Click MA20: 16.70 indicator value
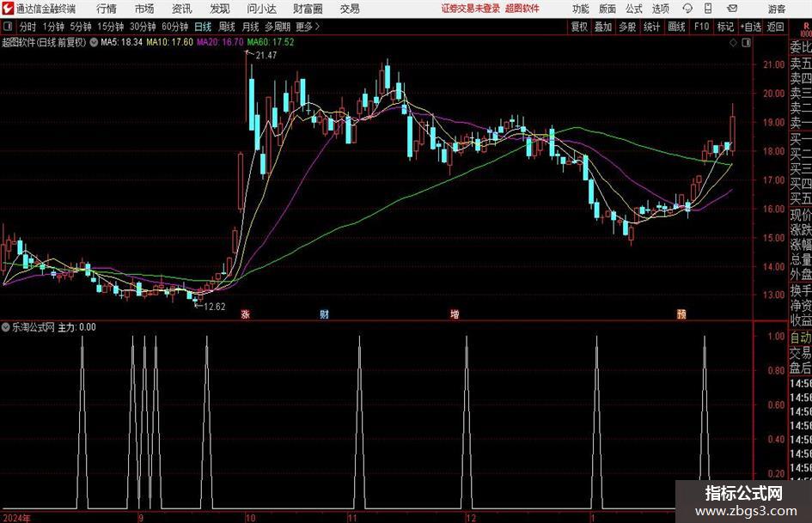 pyautogui.click(x=220, y=42)
